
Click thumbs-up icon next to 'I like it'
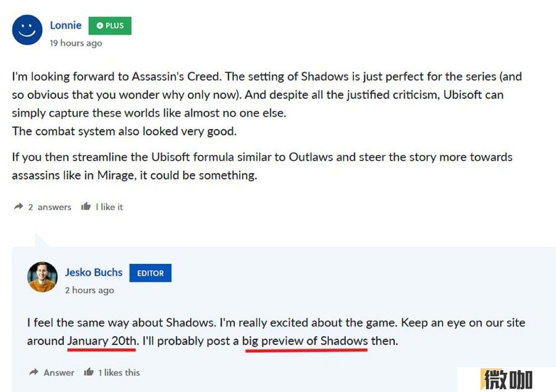coord(86,207)
